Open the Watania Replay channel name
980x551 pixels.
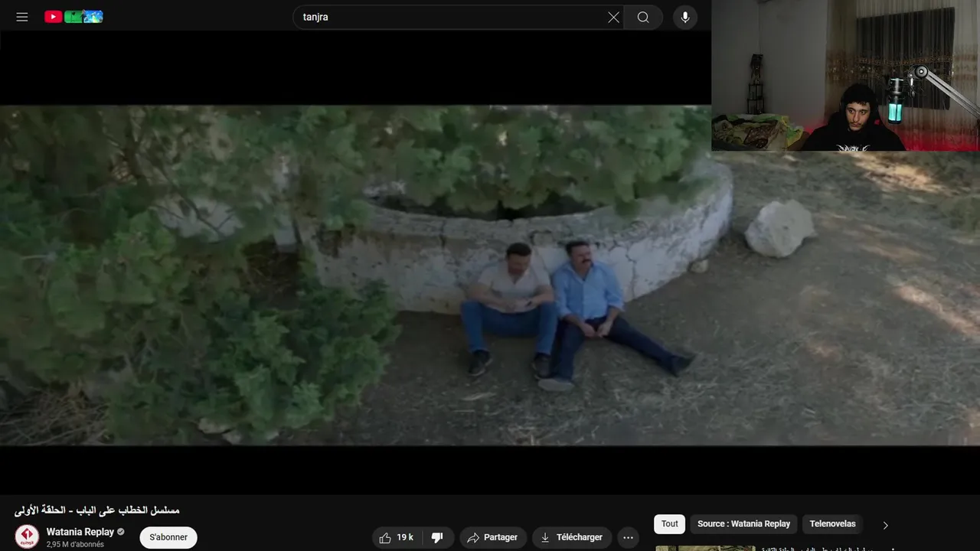click(x=80, y=532)
